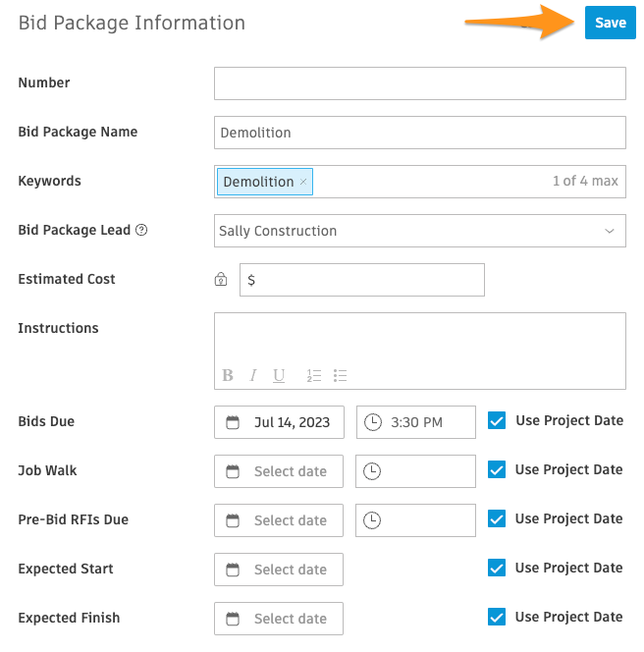Insert numbered list in Instructions

[x=314, y=375]
